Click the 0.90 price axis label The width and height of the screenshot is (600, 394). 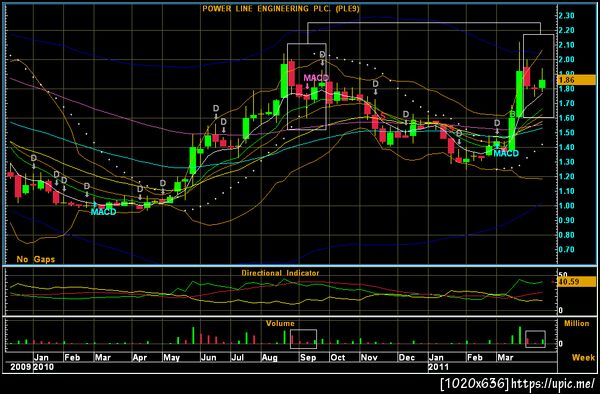click(x=566, y=220)
